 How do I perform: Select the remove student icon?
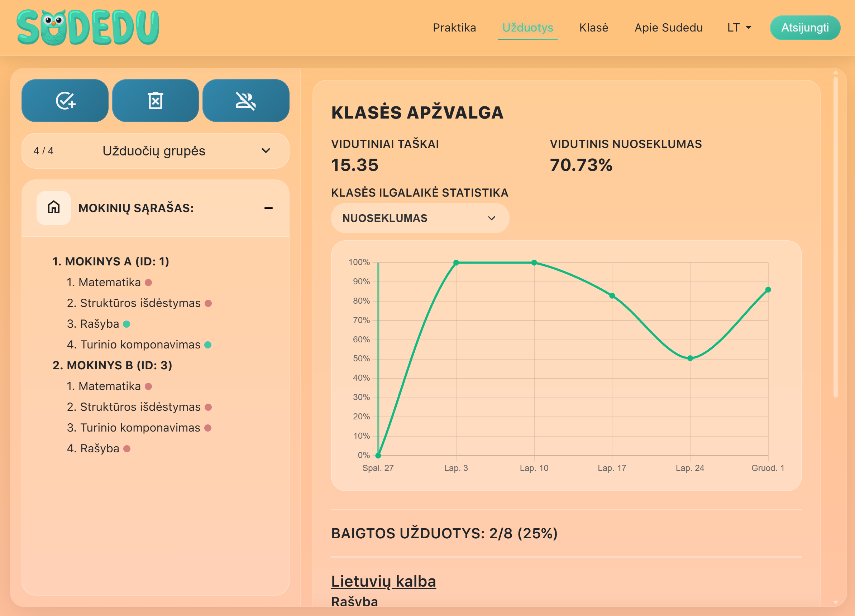(x=246, y=101)
